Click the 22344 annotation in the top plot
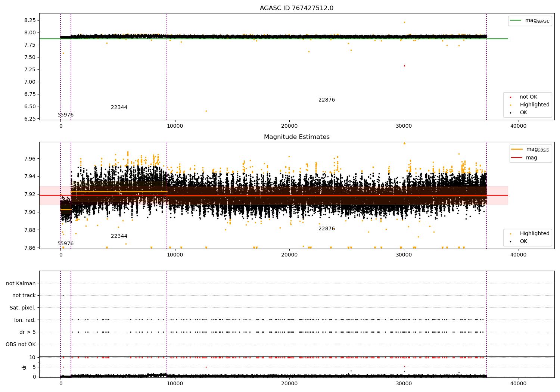 tap(119, 108)
